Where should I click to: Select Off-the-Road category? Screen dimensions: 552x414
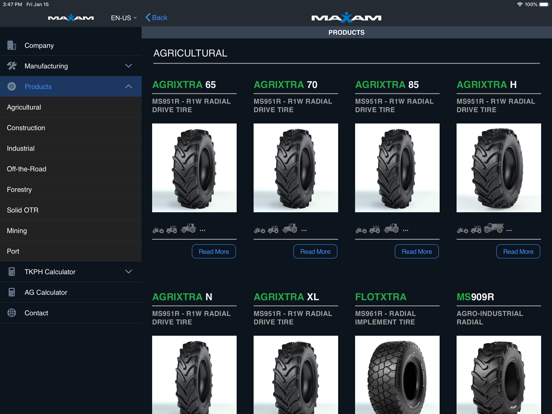(x=71, y=169)
